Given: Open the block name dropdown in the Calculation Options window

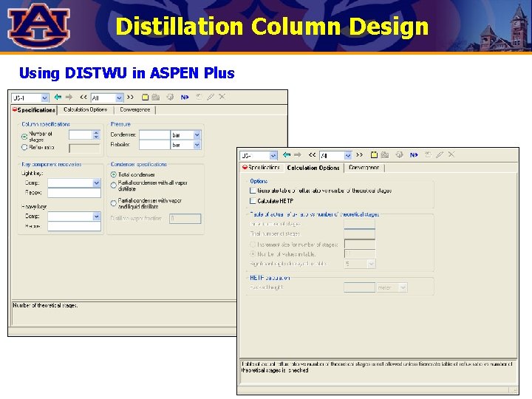Looking at the screenshot, I should 273,156.
